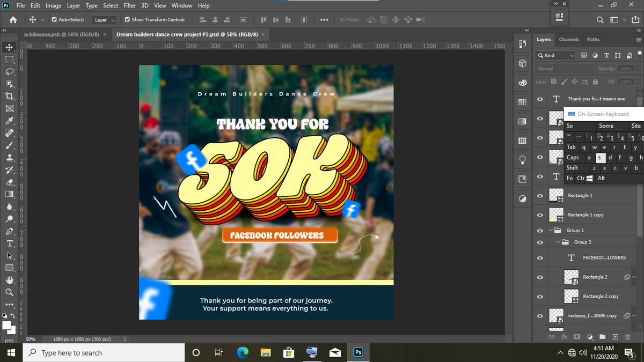Click the default colors mini icon
This screenshot has height=362, width=644.
(x=4, y=316)
